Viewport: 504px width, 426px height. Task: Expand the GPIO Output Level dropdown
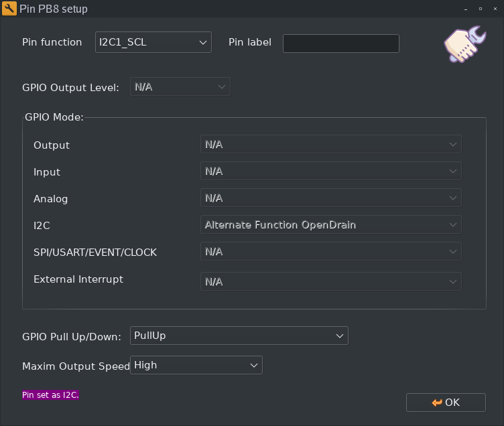(180, 86)
